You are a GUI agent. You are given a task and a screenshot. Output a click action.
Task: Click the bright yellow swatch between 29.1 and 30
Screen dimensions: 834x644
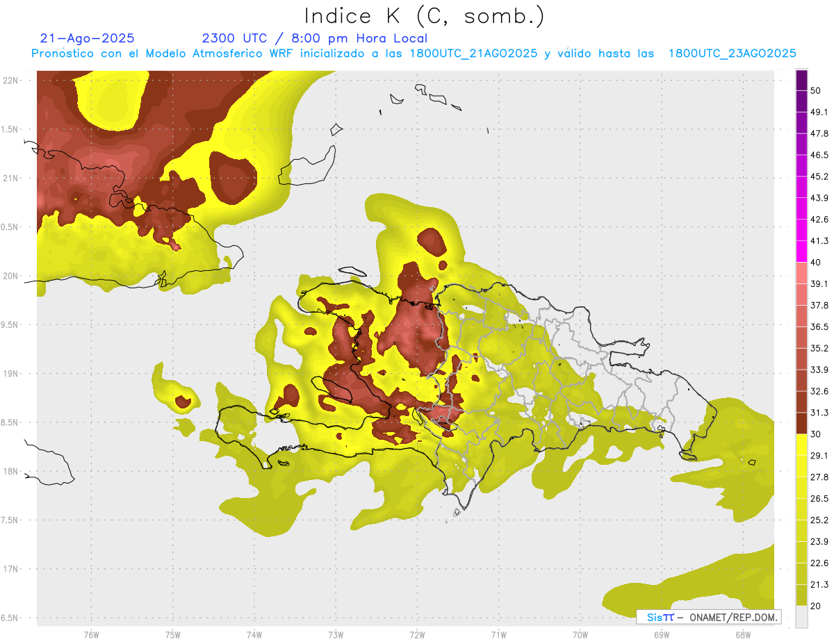tap(801, 445)
